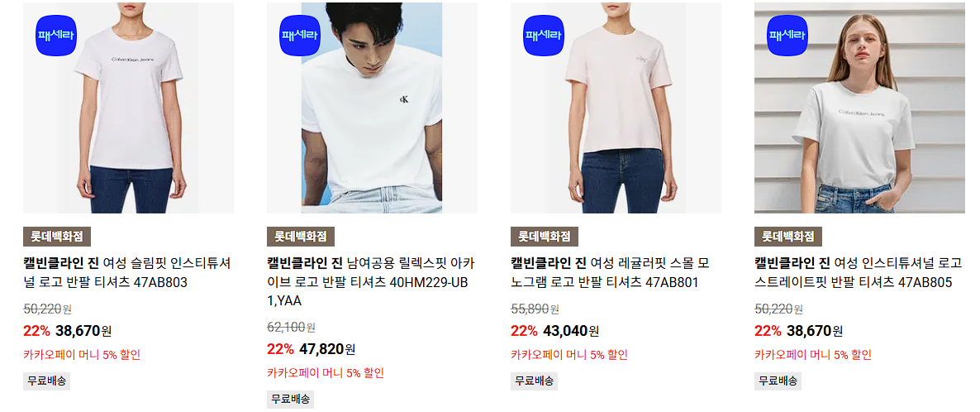
Task: Open the 40HM229 relaxed fit t-shirt image
Action: pyautogui.click(x=373, y=108)
